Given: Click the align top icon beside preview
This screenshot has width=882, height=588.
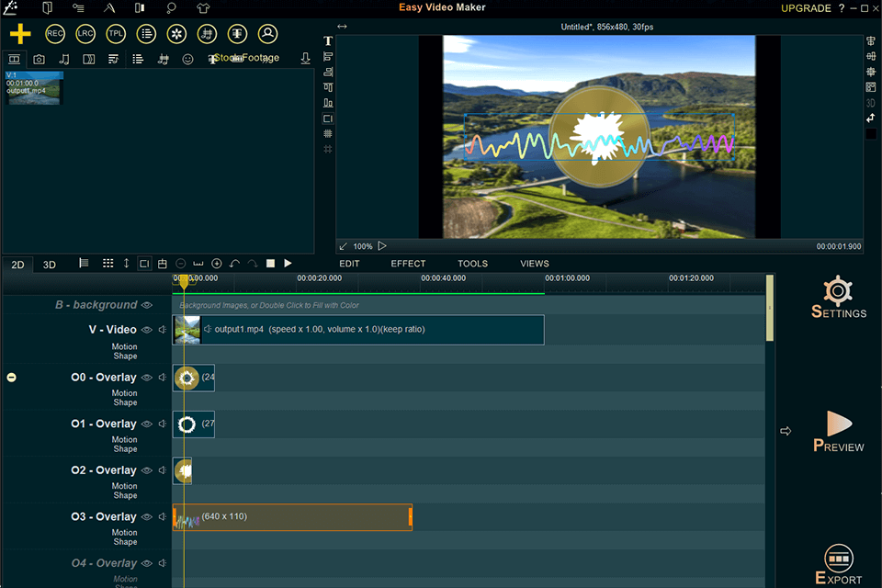Looking at the screenshot, I should (328, 87).
